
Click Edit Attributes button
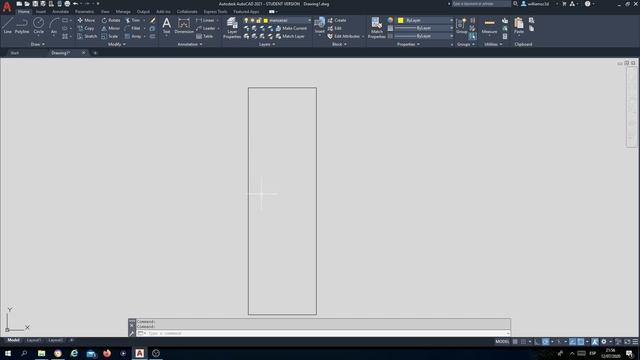(x=344, y=36)
